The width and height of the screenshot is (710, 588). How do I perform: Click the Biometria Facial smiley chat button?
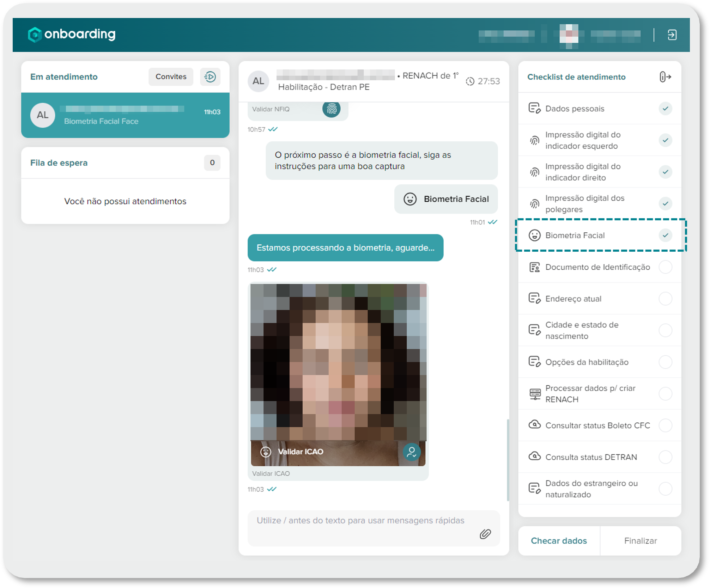click(x=446, y=199)
